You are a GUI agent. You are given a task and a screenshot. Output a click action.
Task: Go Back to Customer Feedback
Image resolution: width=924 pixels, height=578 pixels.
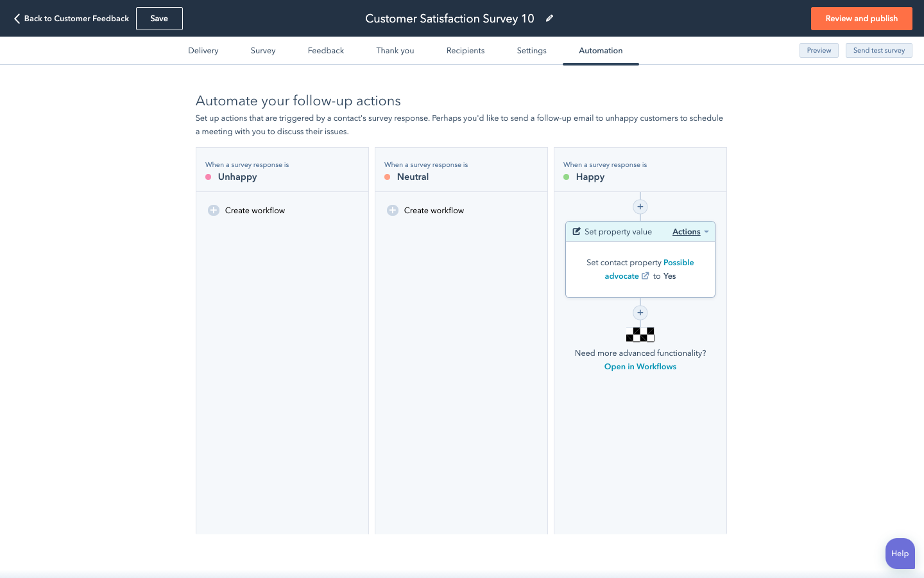[x=71, y=19]
